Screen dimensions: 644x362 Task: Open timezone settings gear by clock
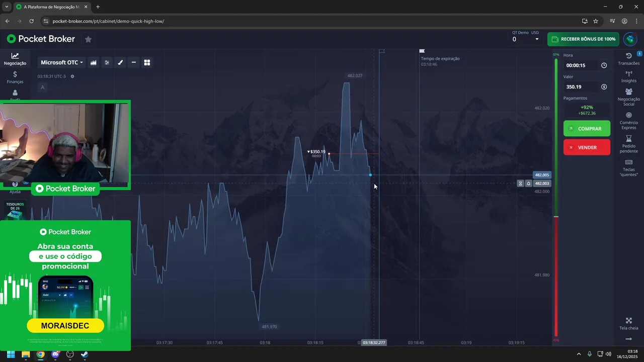click(x=72, y=76)
